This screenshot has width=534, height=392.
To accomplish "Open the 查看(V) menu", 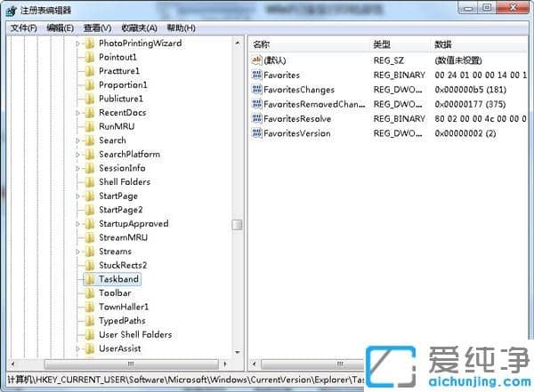I will [97, 28].
